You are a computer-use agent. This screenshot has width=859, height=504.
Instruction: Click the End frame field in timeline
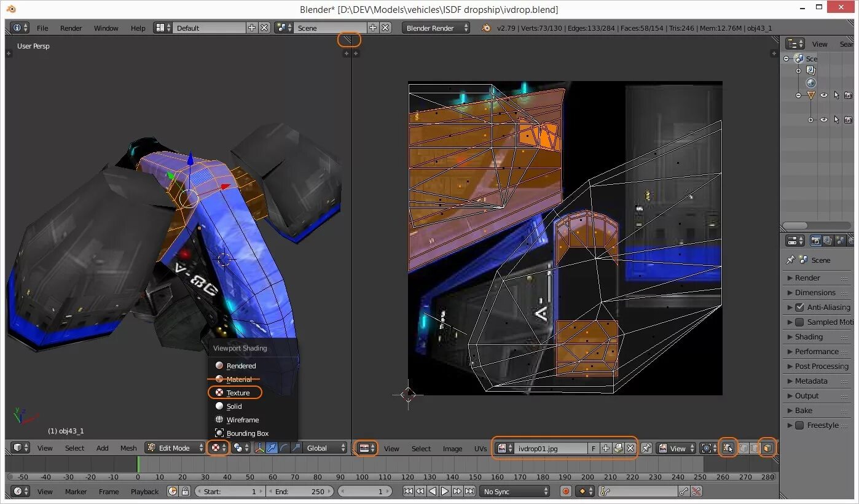(300, 491)
